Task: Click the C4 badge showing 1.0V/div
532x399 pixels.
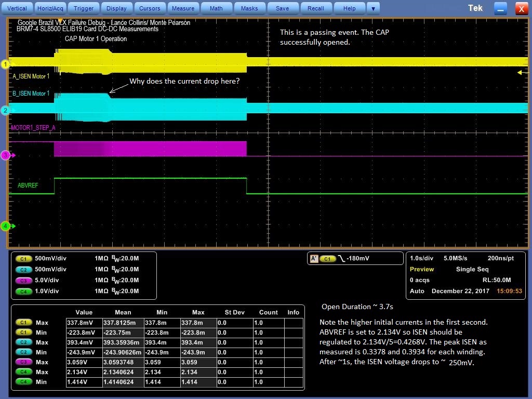Action: point(23,291)
